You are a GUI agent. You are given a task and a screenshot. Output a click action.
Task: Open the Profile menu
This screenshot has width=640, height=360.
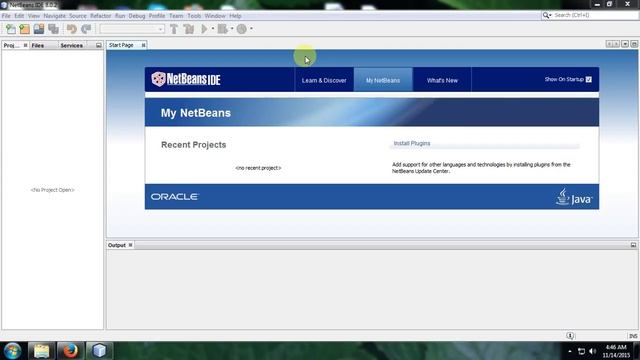click(157, 16)
